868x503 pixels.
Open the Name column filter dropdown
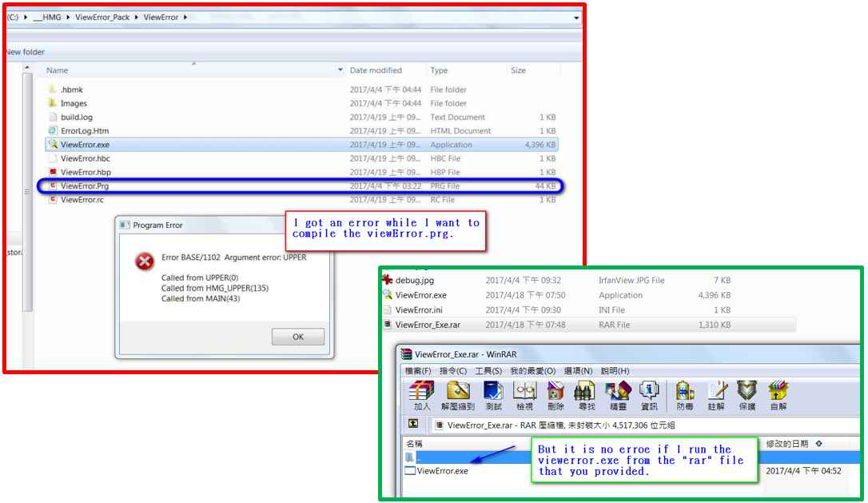pyautogui.click(x=340, y=70)
